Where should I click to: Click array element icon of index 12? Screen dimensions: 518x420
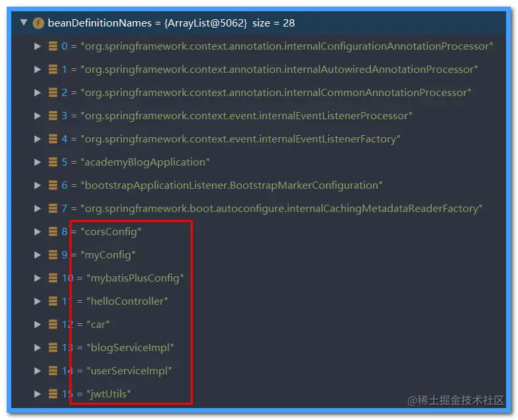(53, 324)
